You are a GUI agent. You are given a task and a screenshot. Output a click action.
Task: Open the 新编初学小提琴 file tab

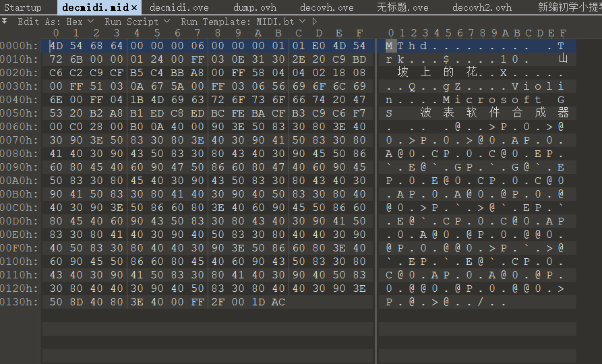pyautogui.click(x=570, y=7)
